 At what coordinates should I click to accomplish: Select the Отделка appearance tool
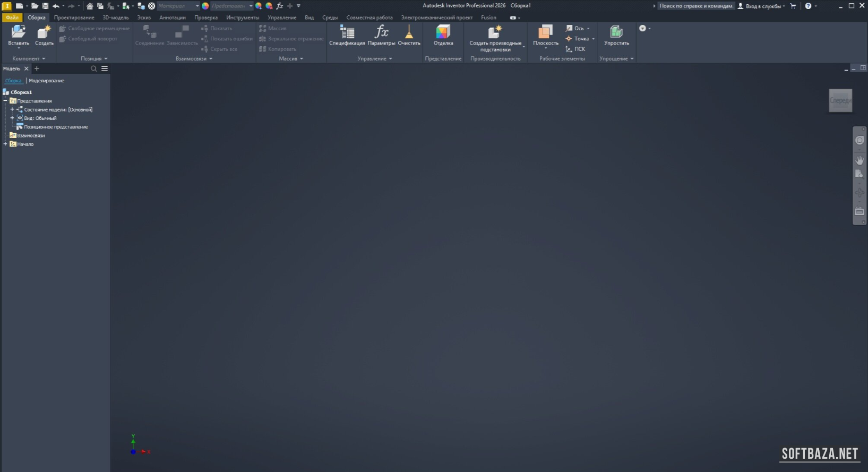point(443,33)
